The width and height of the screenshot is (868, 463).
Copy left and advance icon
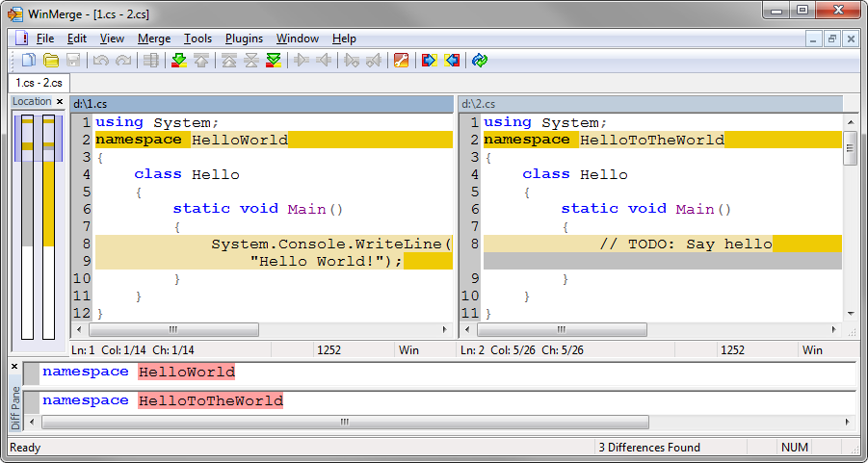[374, 60]
